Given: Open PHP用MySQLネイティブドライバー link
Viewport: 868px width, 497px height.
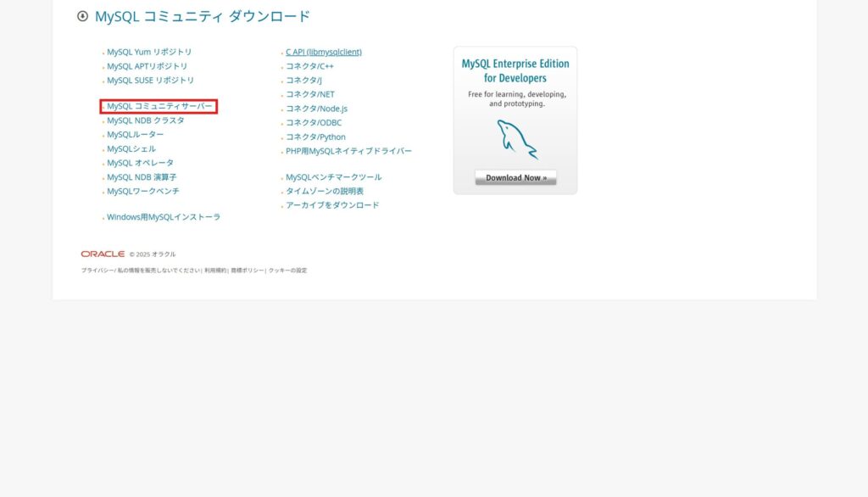Looking at the screenshot, I should tap(348, 151).
